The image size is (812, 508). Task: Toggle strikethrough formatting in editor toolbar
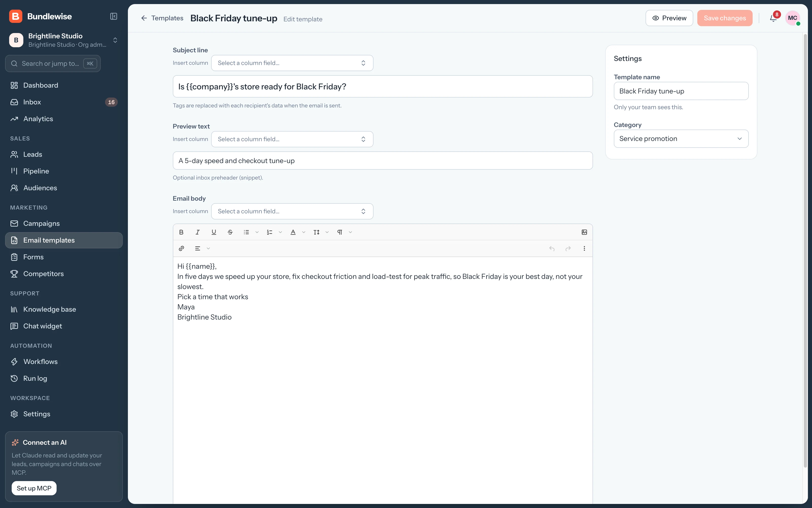tap(230, 232)
